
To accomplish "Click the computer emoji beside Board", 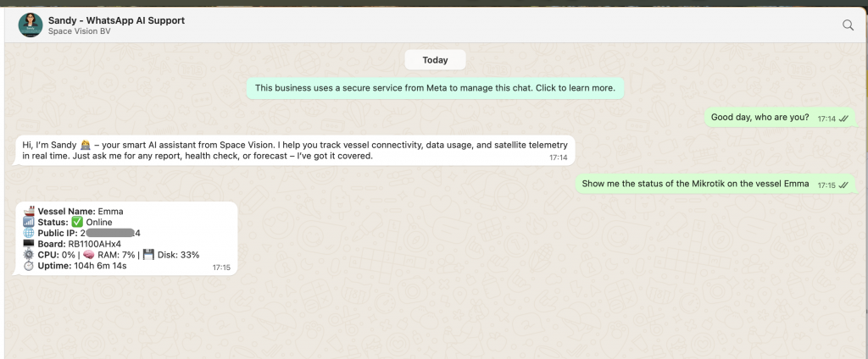I will (x=29, y=244).
